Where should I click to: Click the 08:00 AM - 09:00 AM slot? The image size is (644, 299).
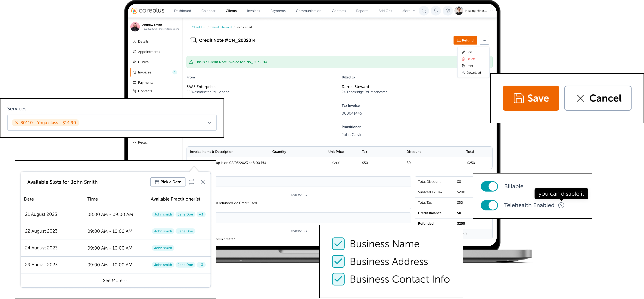pos(110,215)
